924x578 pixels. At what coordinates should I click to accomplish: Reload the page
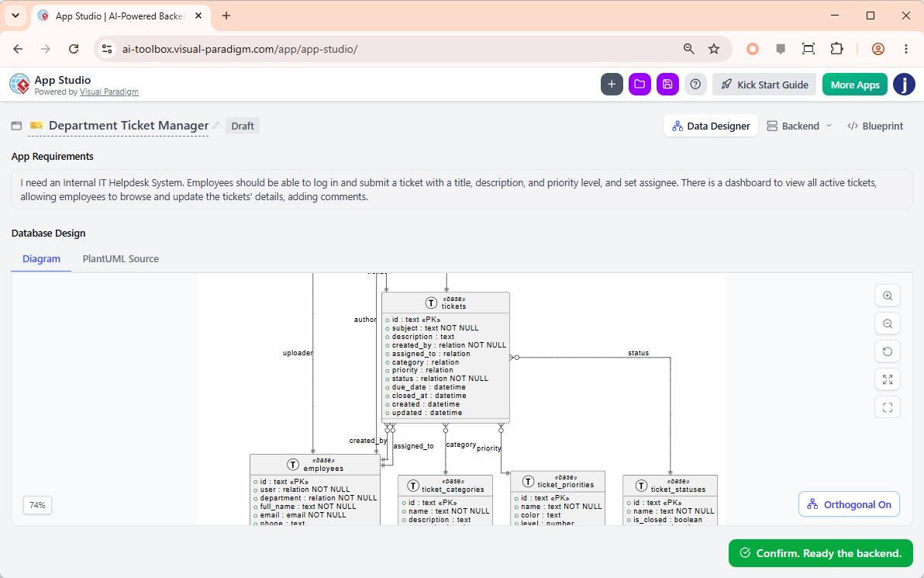pos(74,49)
